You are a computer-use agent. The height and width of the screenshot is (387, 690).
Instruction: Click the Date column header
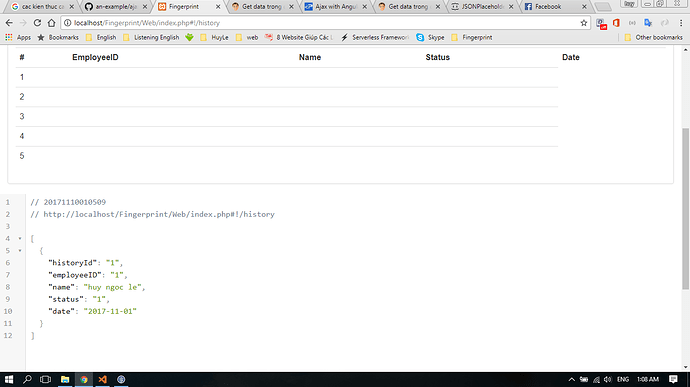(571, 57)
